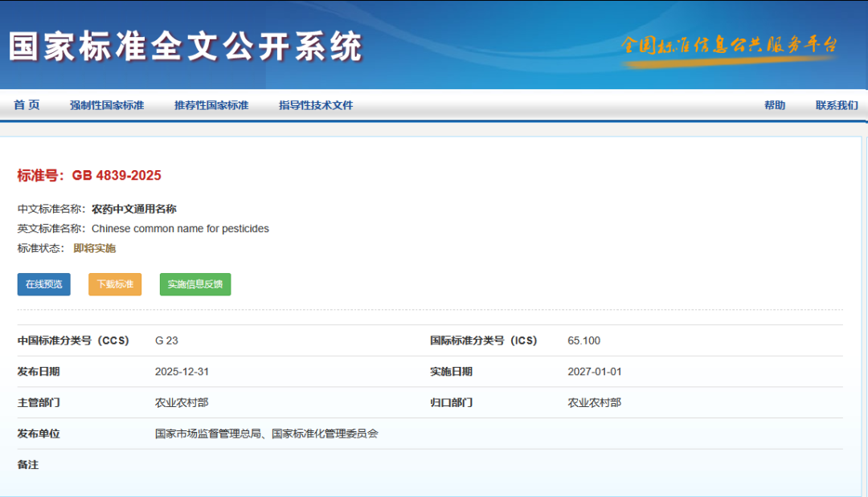The height and width of the screenshot is (497, 868).
Task: Click 联系我们 contact link
Action: click(x=837, y=105)
